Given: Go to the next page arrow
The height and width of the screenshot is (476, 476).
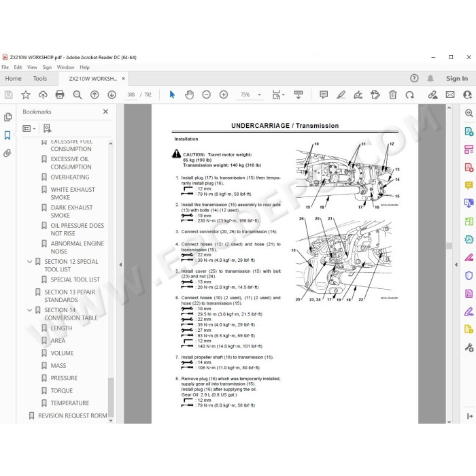Looking at the screenshot, I should pyautogui.click(x=112, y=95).
